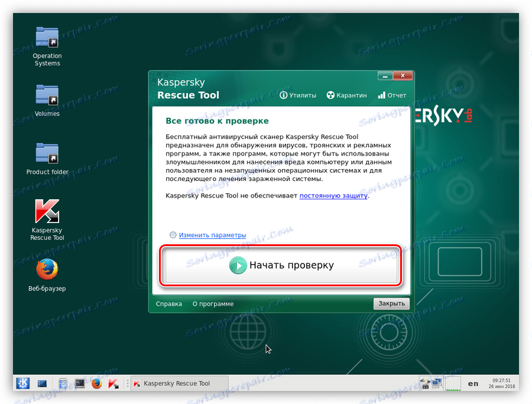Screen dimensions: 532x404
Task: Open the Product folder
Action: (x=47, y=153)
